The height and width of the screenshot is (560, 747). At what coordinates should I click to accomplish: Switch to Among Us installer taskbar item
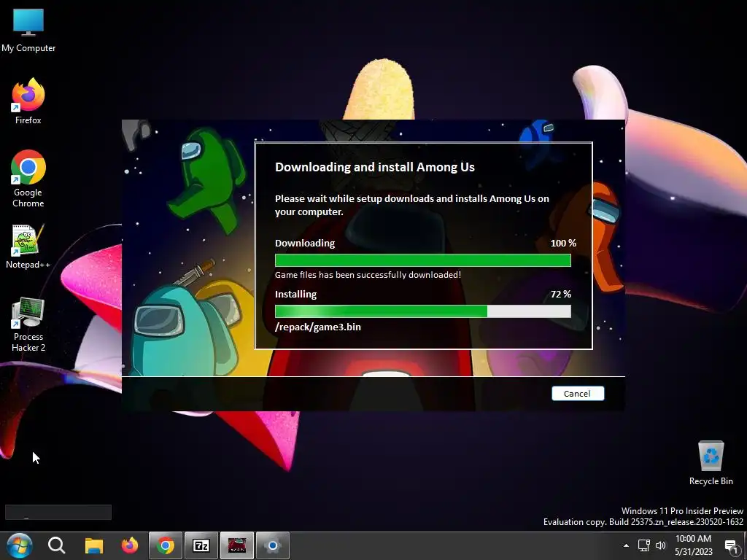[x=237, y=545]
